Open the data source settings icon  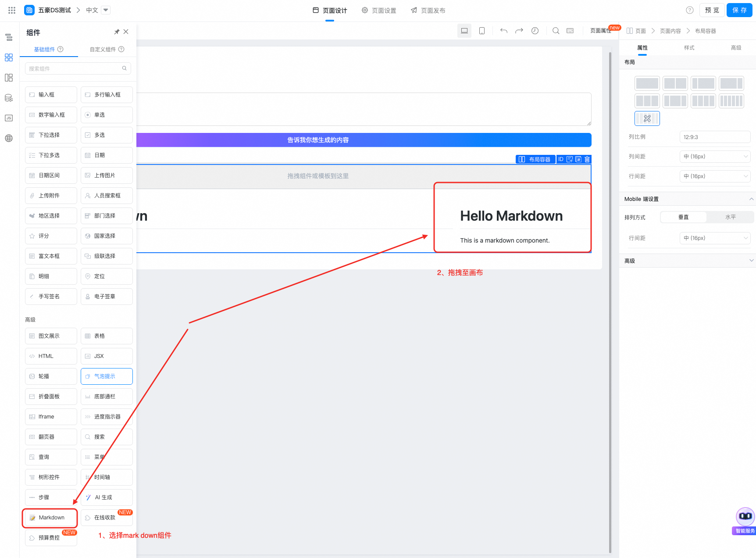pos(9,98)
